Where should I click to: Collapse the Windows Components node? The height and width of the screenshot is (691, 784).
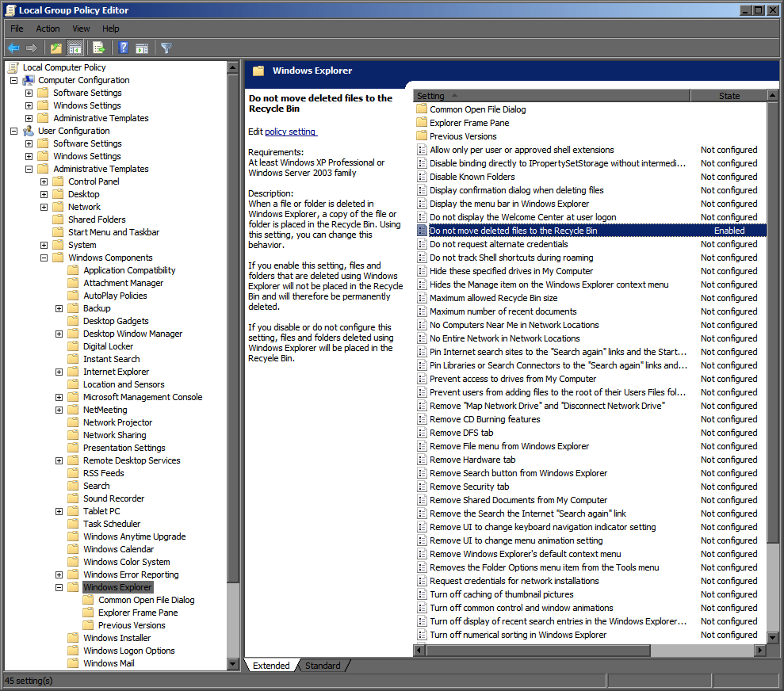coord(44,258)
